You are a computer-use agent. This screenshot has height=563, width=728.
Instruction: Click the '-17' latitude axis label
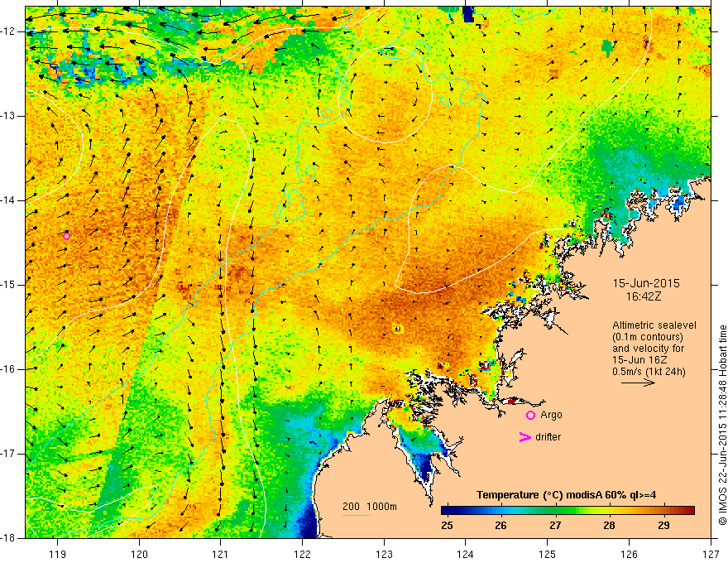point(8,454)
